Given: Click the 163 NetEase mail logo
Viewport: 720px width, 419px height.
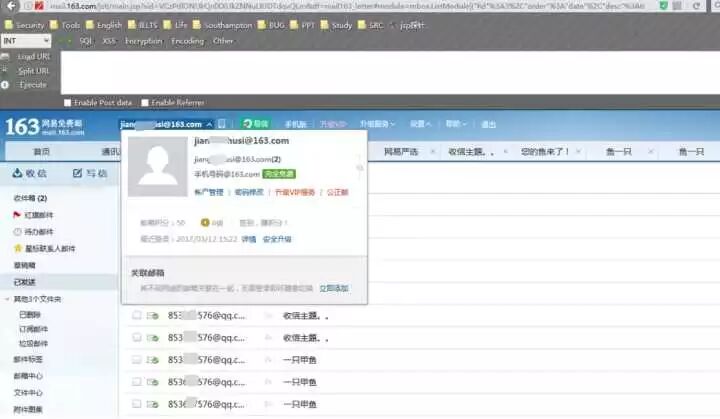Looking at the screenshot, I should point(44,126).
